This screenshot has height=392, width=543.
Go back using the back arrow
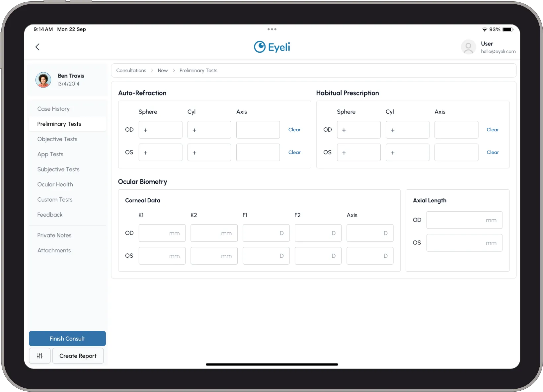tap(38, 47)
